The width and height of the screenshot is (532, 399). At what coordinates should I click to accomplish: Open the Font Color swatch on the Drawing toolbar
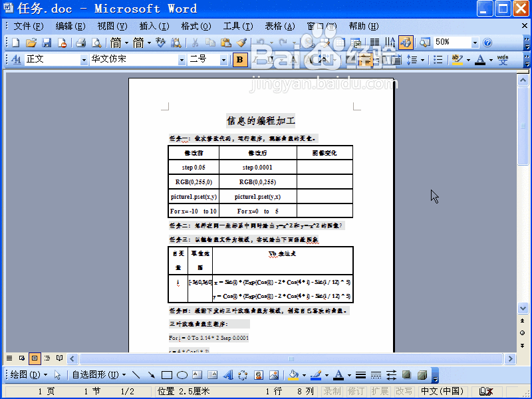click(x=338, y=374)
